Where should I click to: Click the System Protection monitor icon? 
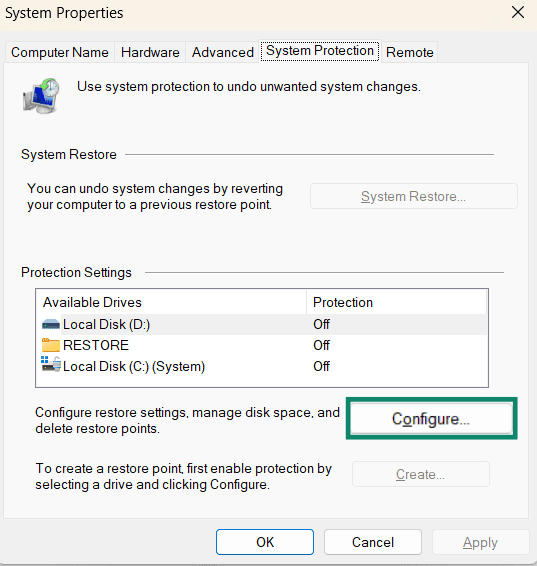pos(41,96)
